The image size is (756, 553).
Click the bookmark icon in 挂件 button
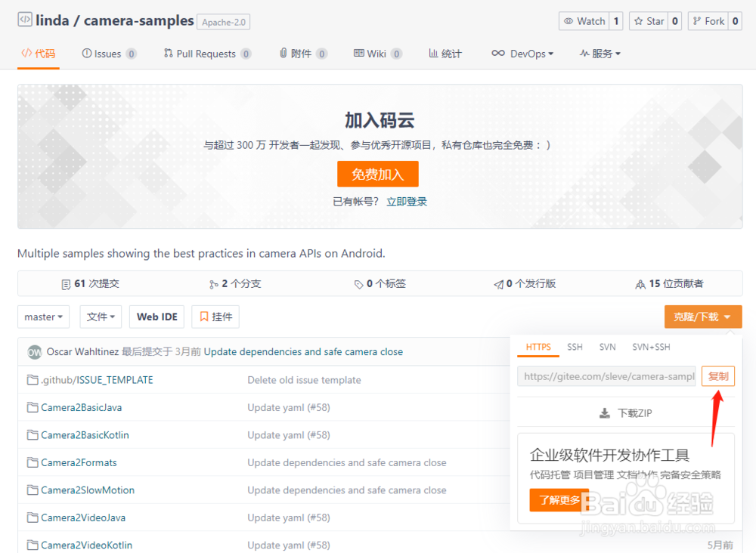(204, 317)
